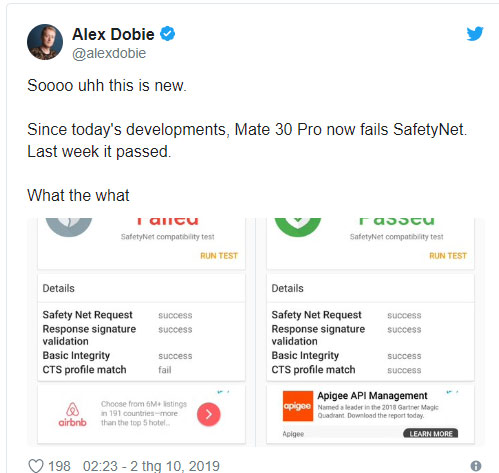Like the tweet with heart icon
The width and height of the screenshot is (499, 473).
click(x=36, y=466)
